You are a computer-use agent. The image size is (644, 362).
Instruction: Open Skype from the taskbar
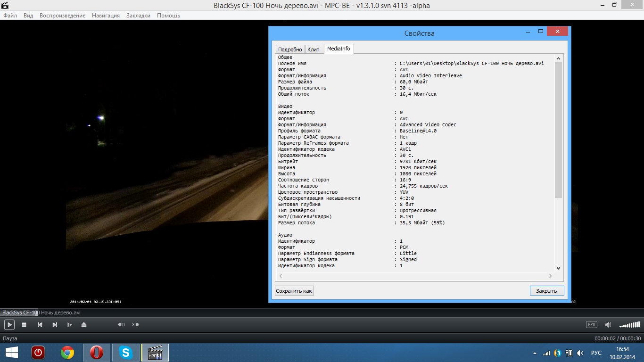click(126, 353)
